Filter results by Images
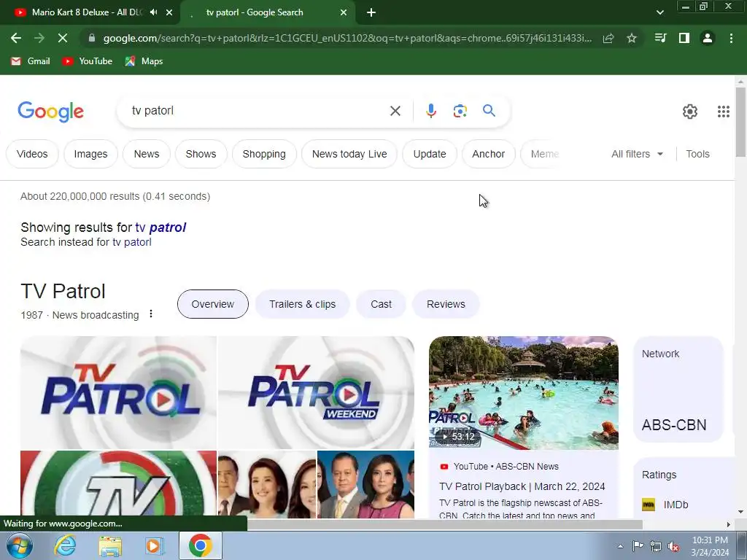The image size is (747, 560). 90,154
